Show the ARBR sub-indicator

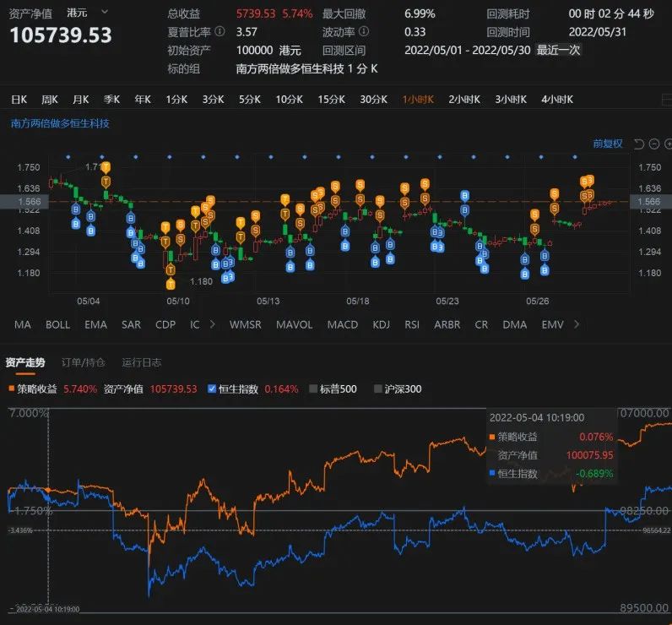(x=447, y=324)
